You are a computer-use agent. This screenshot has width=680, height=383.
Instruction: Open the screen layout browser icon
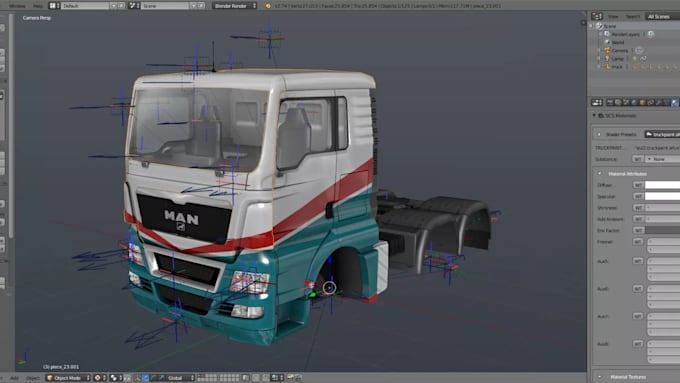point(54,6)
